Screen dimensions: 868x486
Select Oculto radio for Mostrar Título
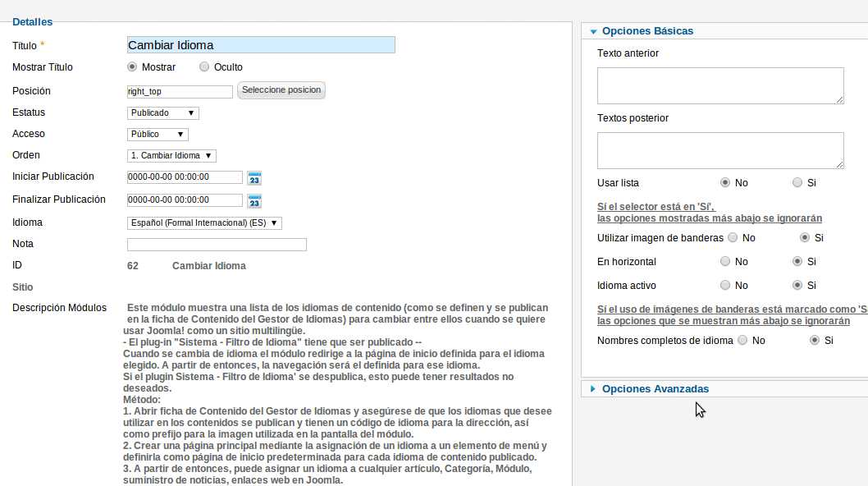204,66
